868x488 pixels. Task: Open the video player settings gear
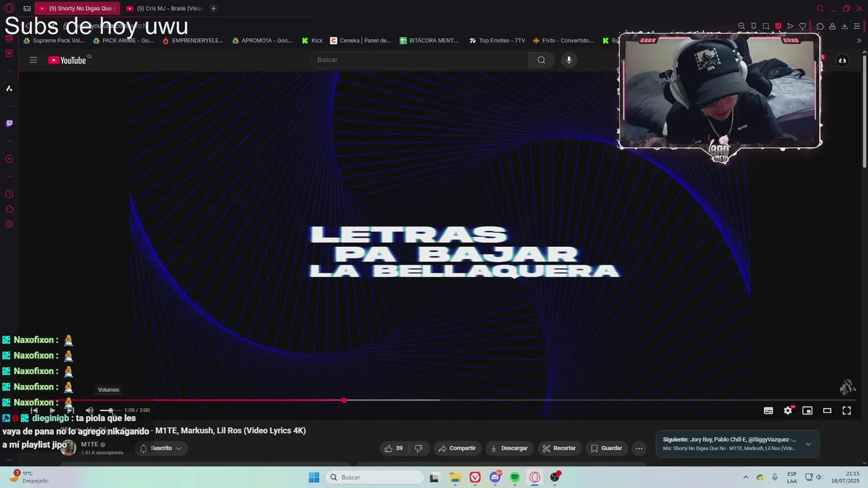(788, 411)
